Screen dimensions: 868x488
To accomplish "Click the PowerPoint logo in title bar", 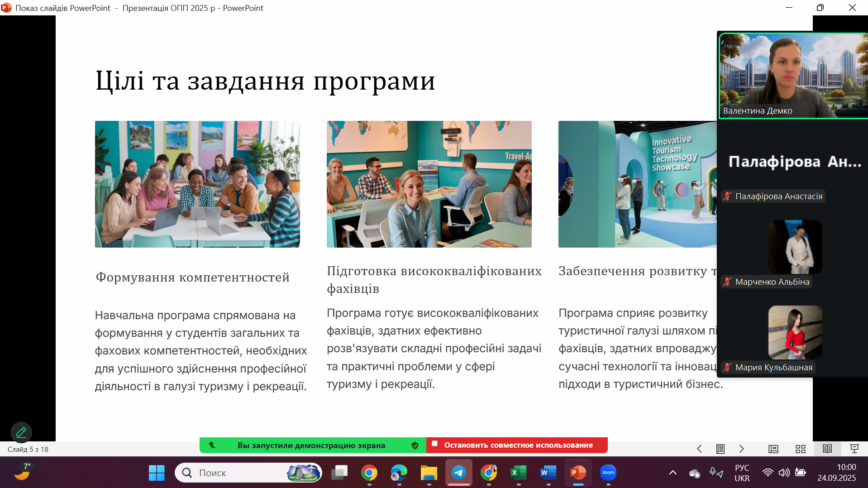I will tap(6, 8).
